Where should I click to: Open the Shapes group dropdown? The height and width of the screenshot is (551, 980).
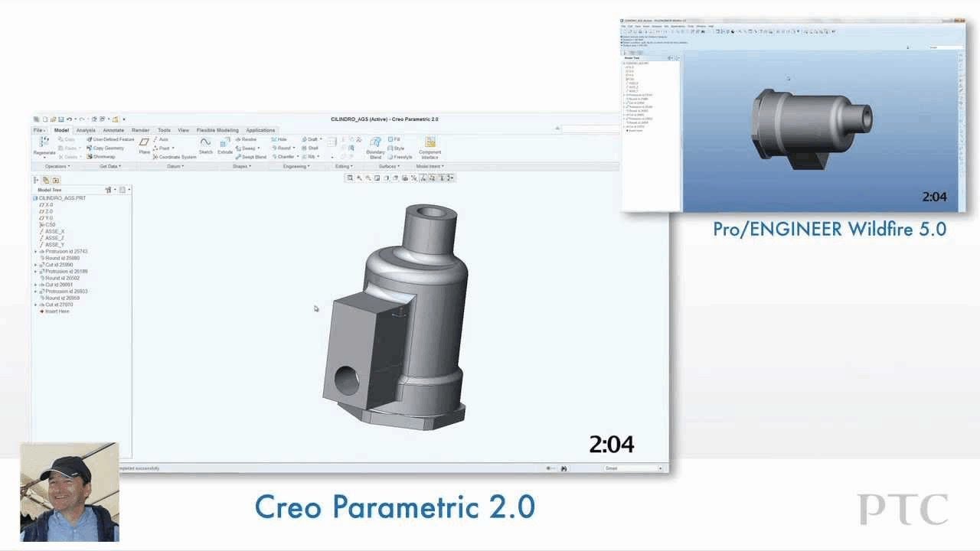[x=242, y=166]
